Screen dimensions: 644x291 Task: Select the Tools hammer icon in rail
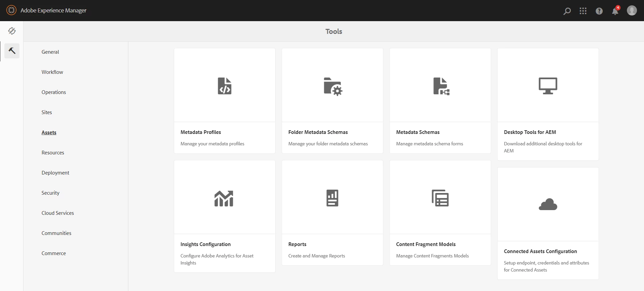12,51
